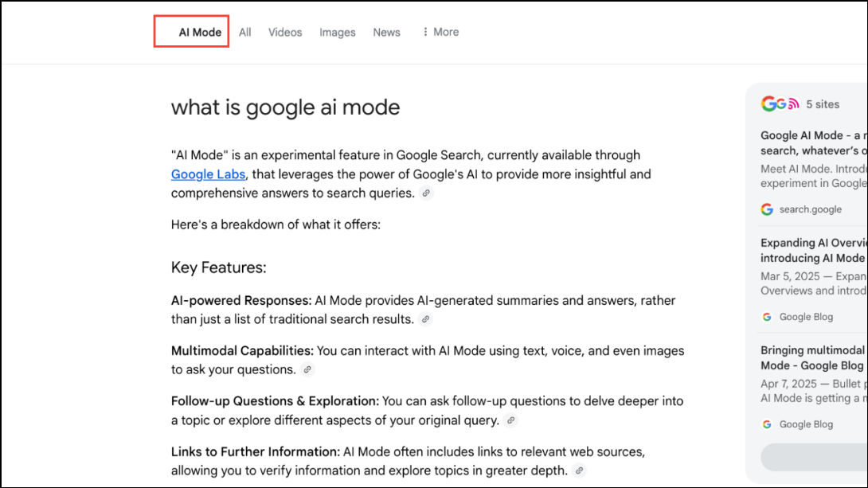
Task: Click the search.google favicon icon
Action: [767, 209]
